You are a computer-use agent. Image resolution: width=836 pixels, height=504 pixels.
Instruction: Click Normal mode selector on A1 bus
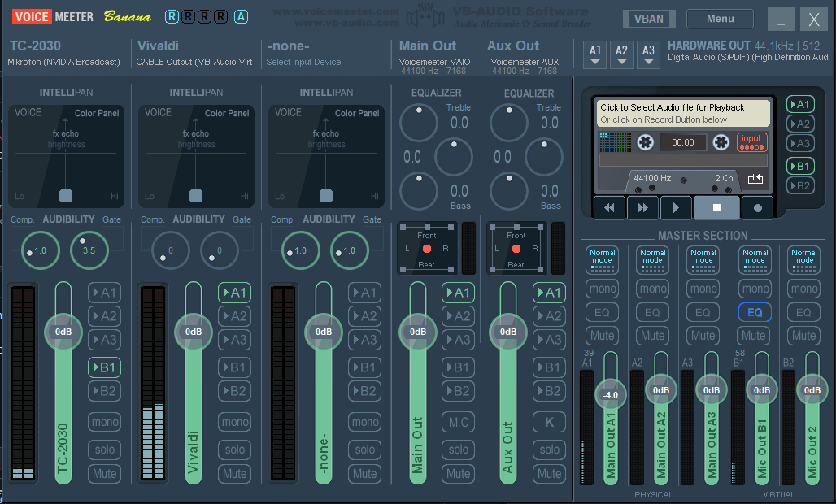pyautogui.click(x=602, y=259)
